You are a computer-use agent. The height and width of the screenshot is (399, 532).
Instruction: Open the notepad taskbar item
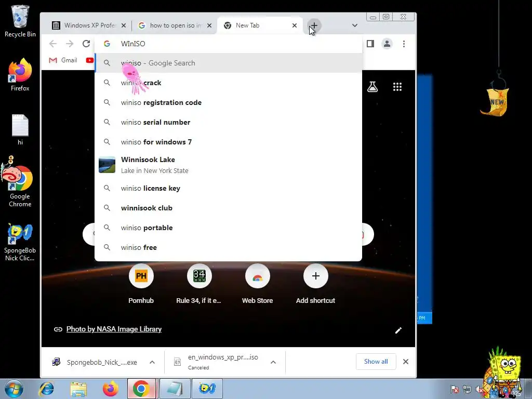pos(174,389)
